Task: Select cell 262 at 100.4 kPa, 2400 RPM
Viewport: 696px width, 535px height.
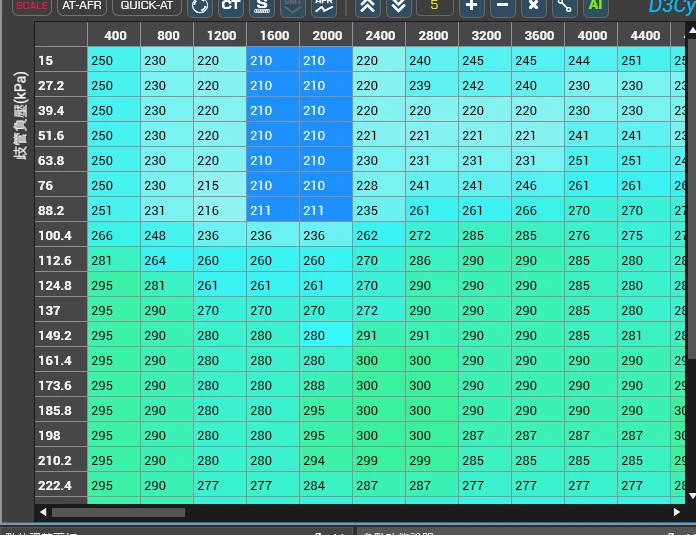Action: coord(379,235)
